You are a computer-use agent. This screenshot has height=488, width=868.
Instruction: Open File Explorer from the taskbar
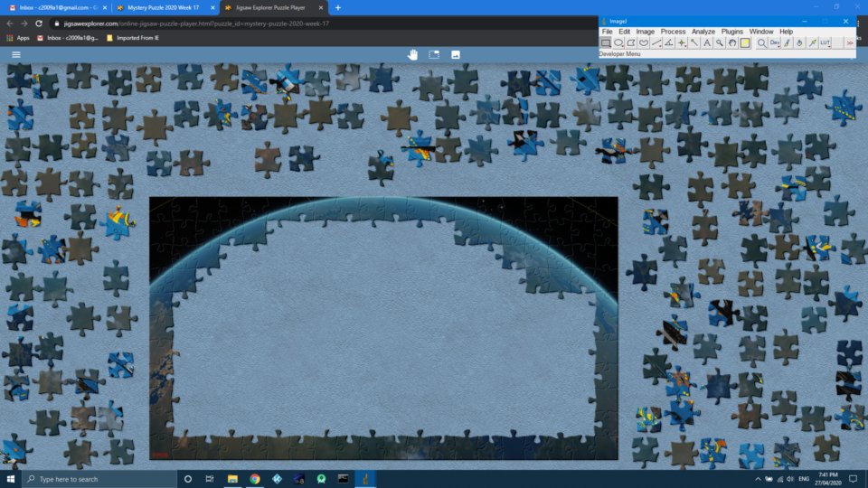click(232, 479)
